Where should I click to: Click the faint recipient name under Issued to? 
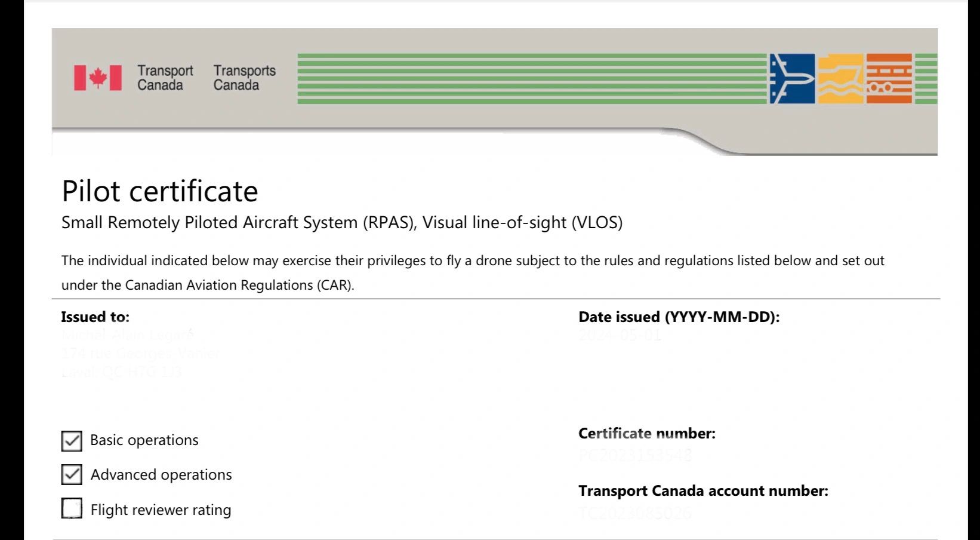click(x=128, y=335)
